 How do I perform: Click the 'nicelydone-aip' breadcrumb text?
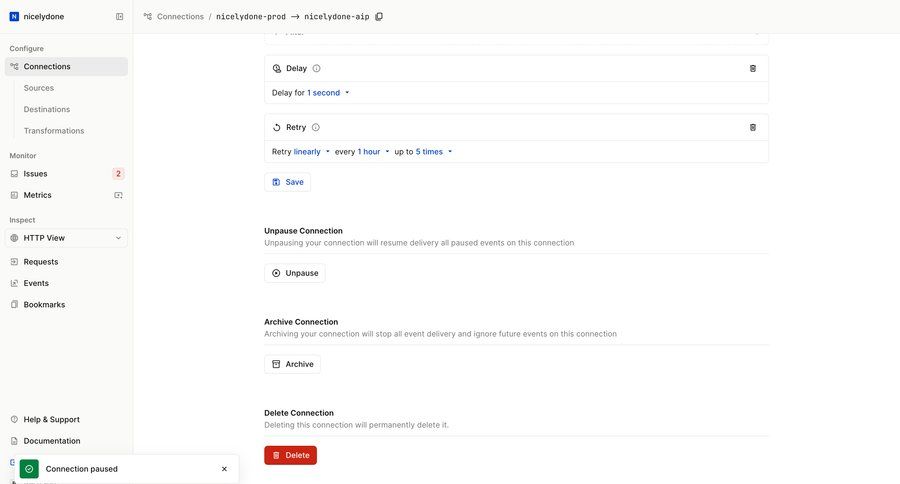tap(337, 17)
